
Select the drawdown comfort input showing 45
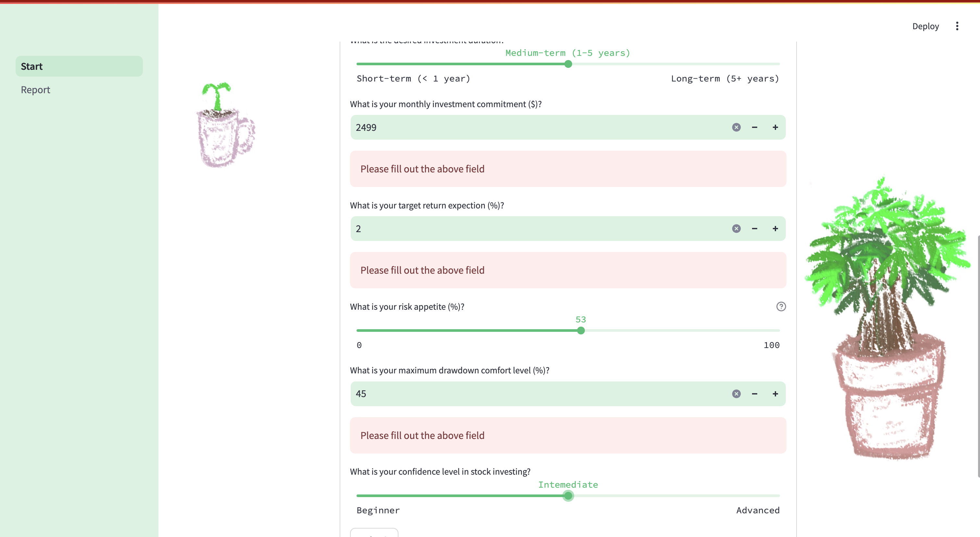click(x=495, y=393)
